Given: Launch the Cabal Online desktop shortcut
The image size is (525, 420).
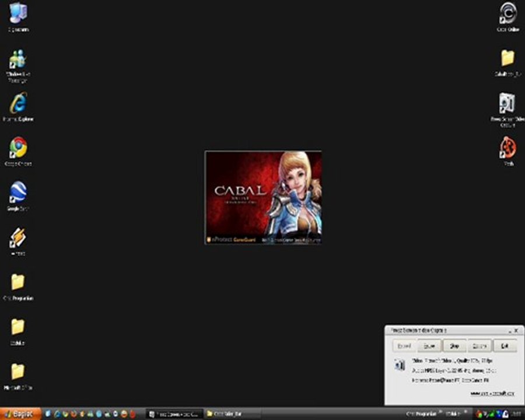Looking at the screenshot, I should [x=508, y=17].
